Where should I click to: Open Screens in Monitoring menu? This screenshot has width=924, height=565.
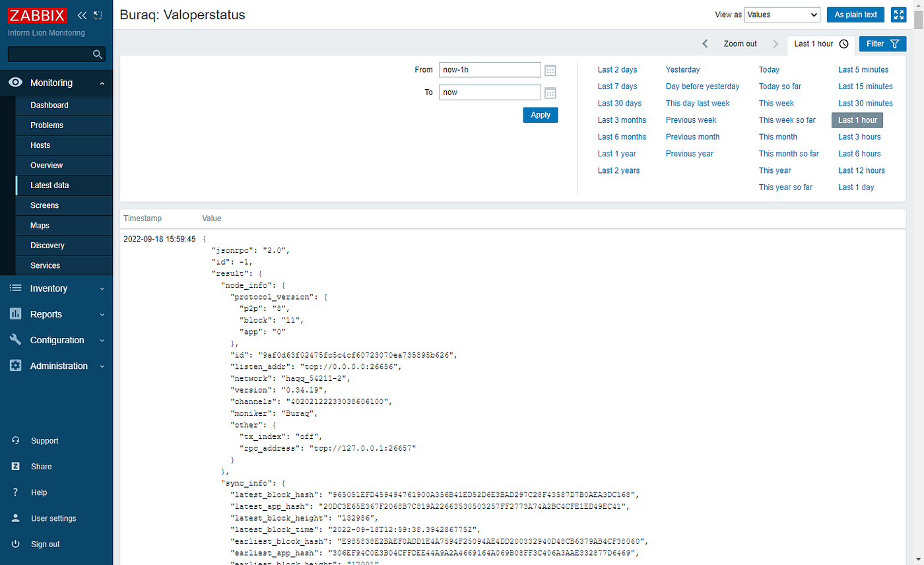pos(64,205)
